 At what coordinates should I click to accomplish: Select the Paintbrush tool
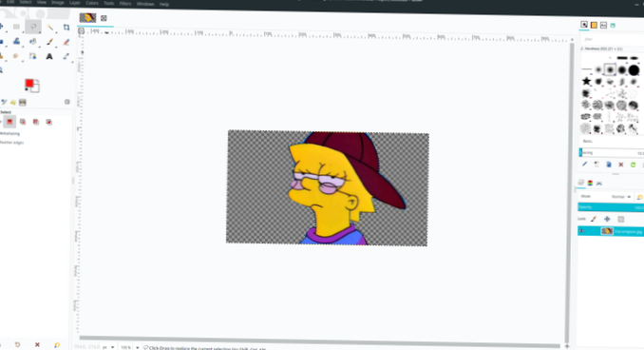pyautogui.click(x=49, y=42)
